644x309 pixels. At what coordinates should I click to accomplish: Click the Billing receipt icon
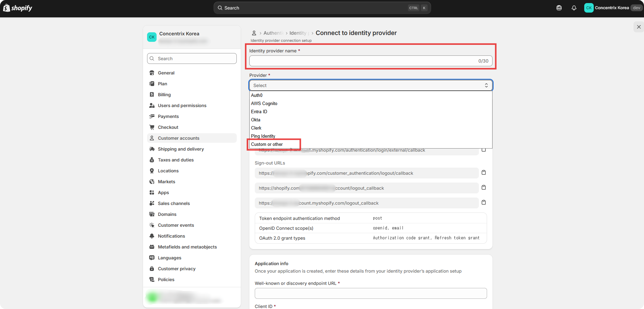152,95
